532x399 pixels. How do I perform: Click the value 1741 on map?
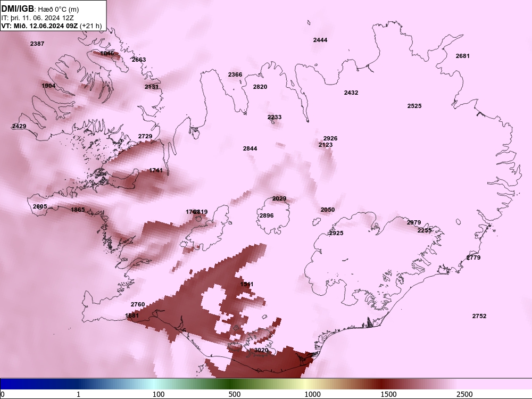point(156,170)
